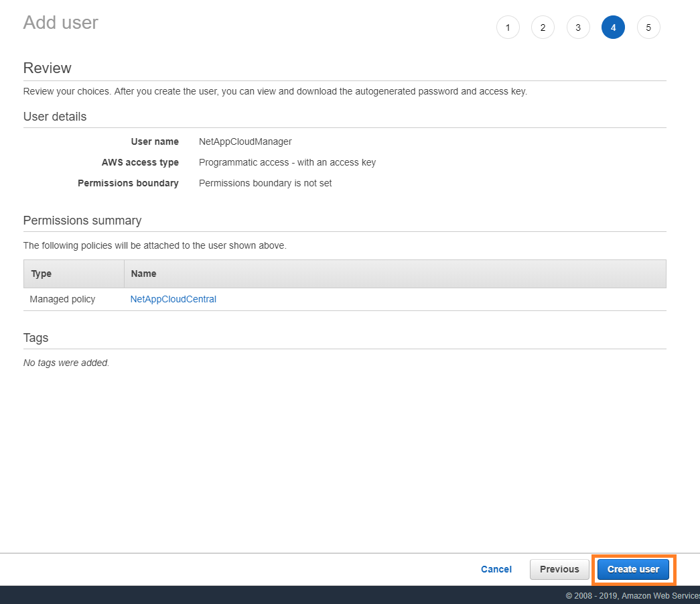Click the Name column header
The image size is (700, 604).
click(x=143, y=274)
